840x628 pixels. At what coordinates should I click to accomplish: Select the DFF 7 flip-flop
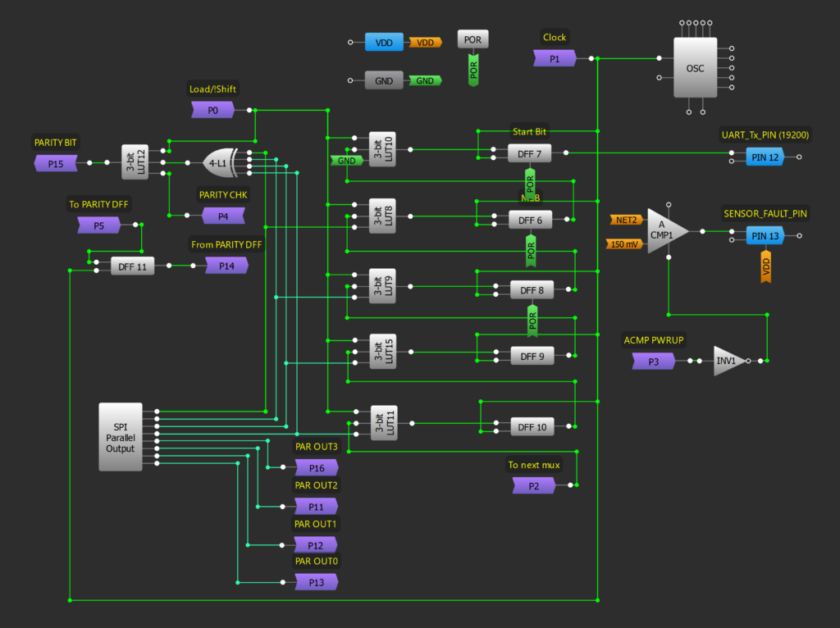pyautogui.click(x=532, y=153)
